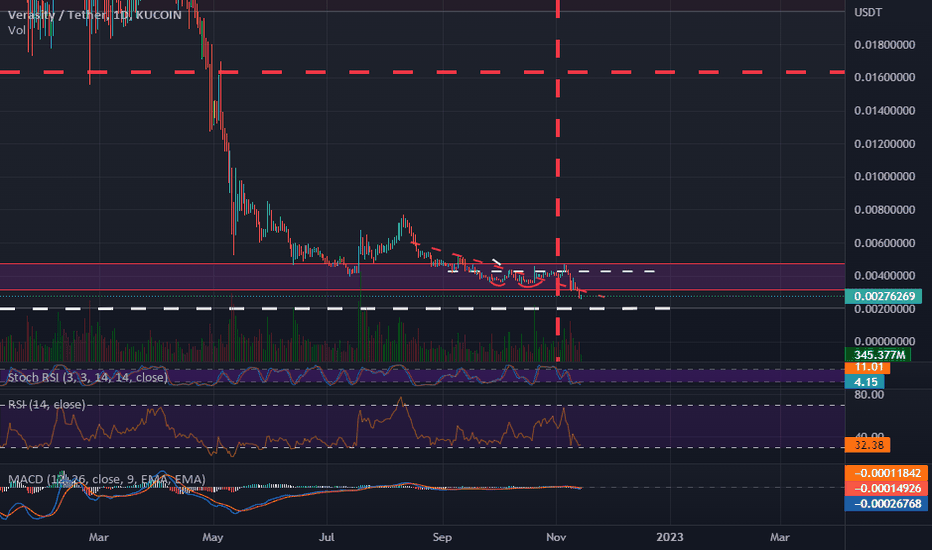
Task: Select the RSI (14, close) indicator label
Action: tap(46, 404)
